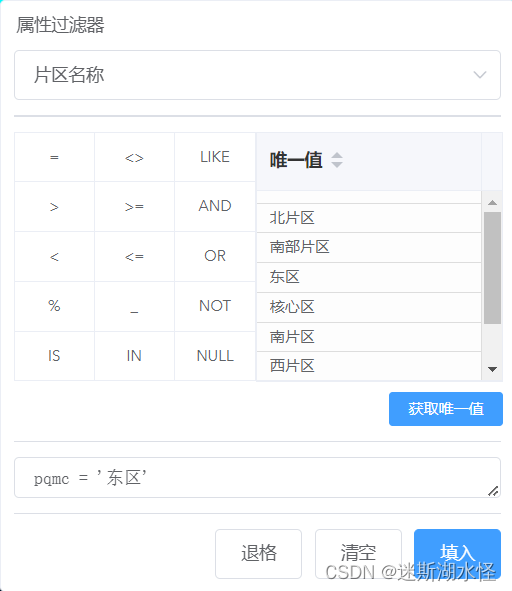
Task: Click the value list scrollbar thumb
Action: [492, 268]
